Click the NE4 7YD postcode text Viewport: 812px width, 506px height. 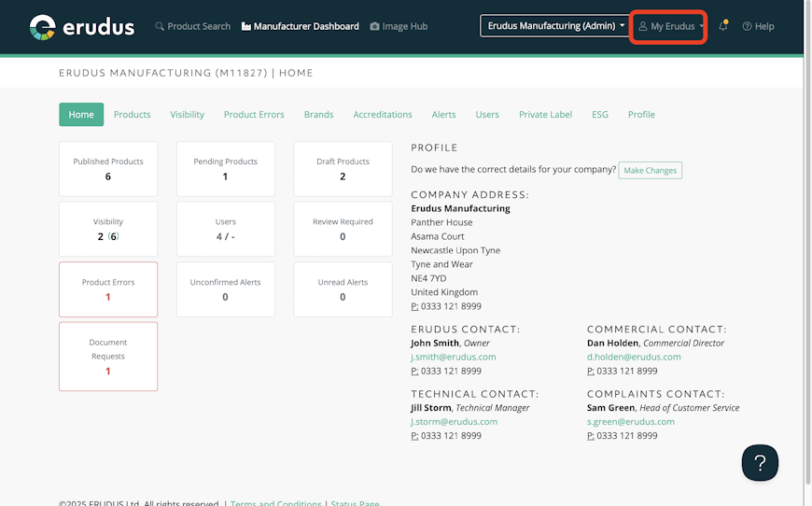pos(428,278)
